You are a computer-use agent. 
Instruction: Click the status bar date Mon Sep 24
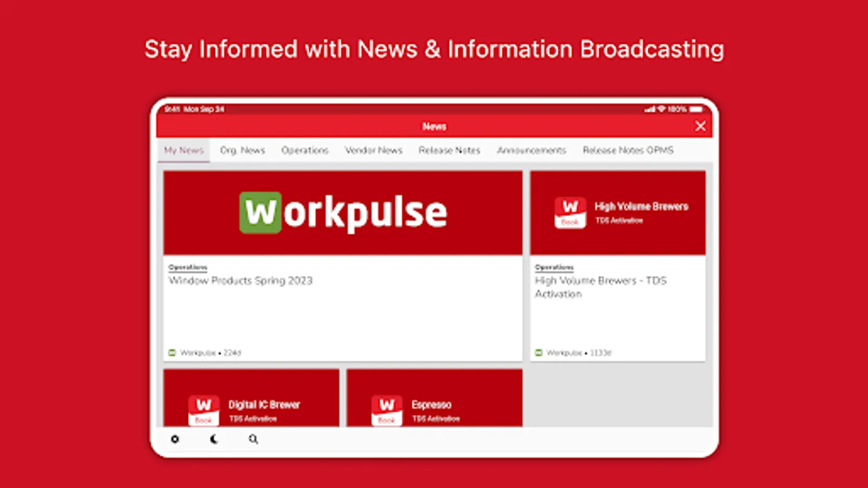(204, 110)
